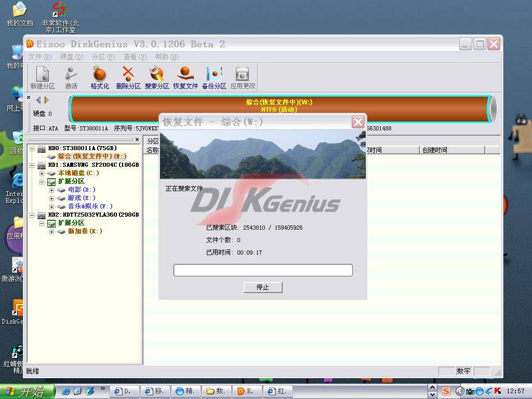
Task: Close the 恢复文件 dialog with its X
Action: (358, 122)
